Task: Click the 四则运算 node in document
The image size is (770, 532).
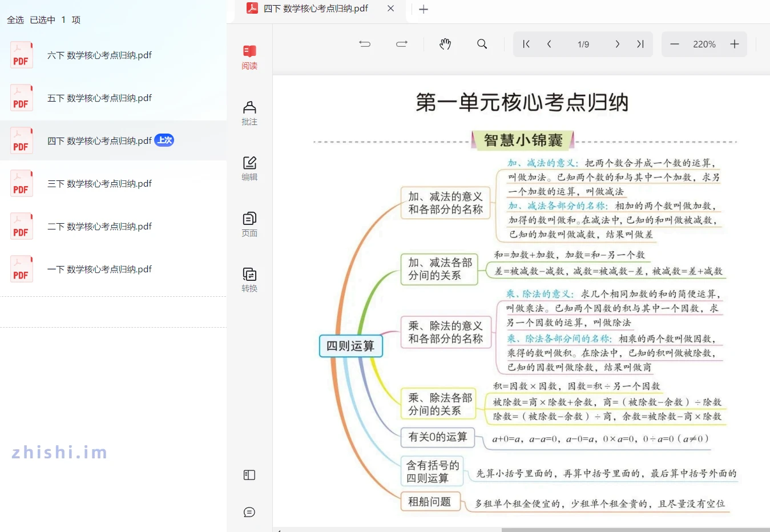Action: (x=350, y=346)
